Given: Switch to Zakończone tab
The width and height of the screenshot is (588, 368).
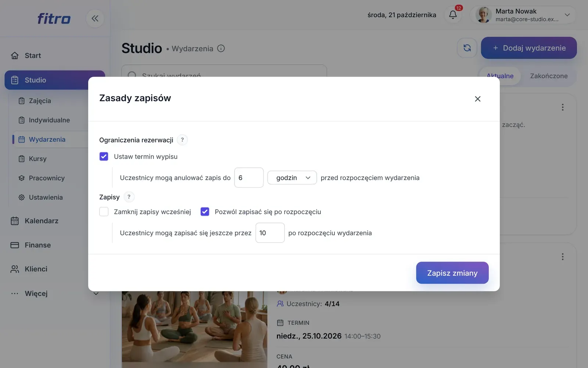Looking at the screenshot, I should click(x=549, y=76).
